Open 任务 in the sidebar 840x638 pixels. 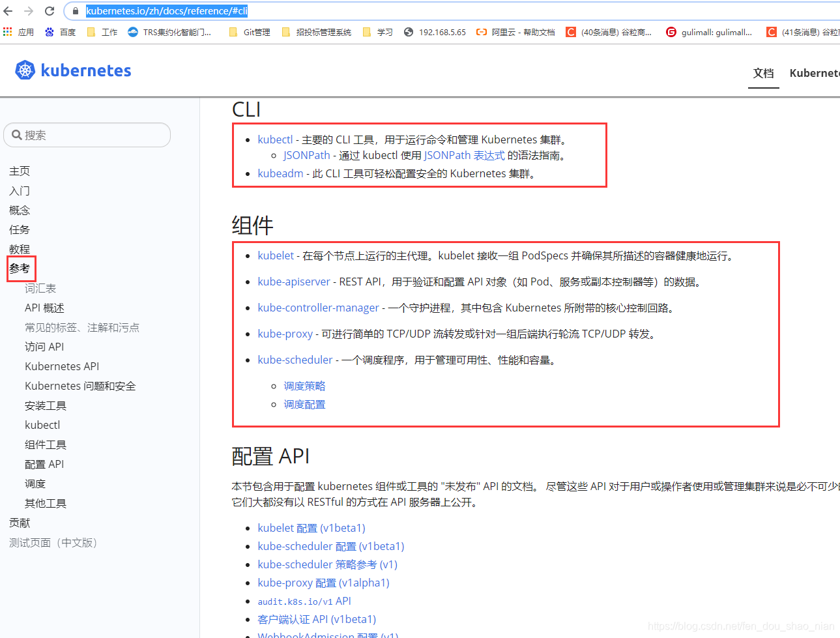click(x=20, y=229)
